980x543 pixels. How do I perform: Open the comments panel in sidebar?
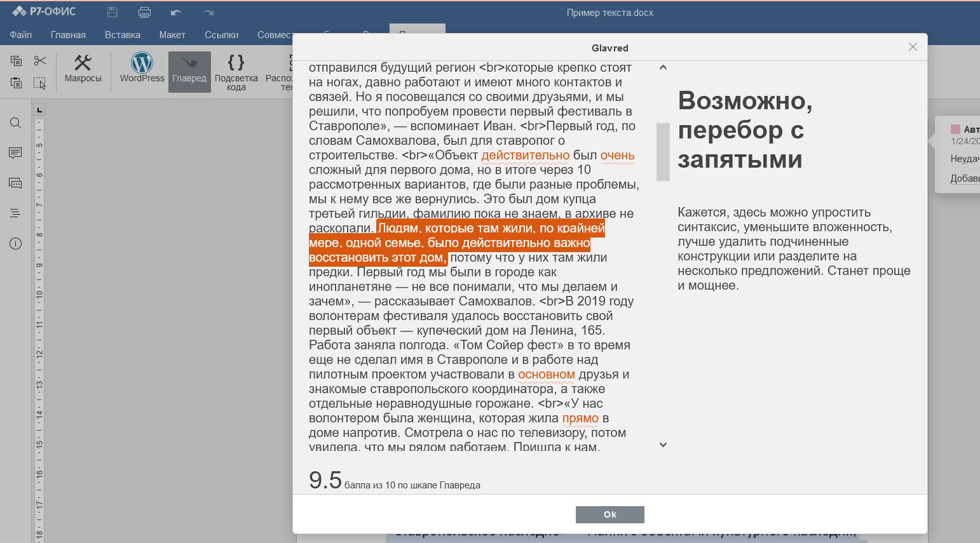pyautogui.click(x=16, y=153)
